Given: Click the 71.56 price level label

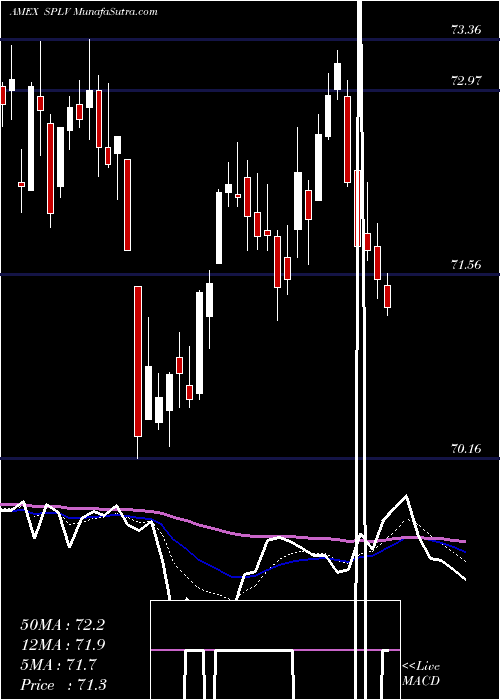Looking at the screenshot, I should pos(466,265).
